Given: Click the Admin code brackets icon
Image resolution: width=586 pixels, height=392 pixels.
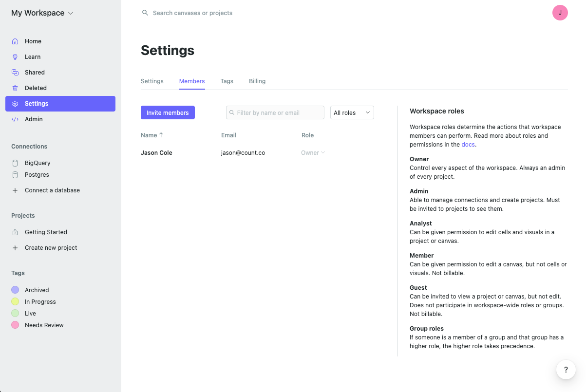Looking at the screenshot, I should [x=15, y=119].
